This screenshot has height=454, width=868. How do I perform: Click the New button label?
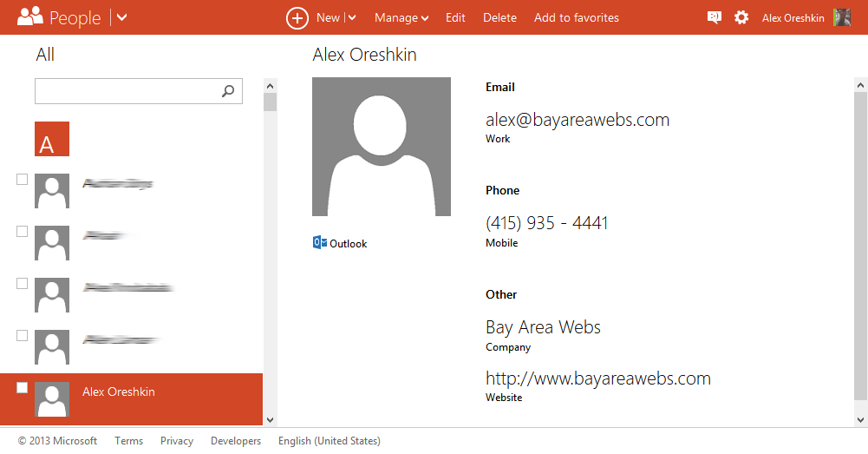click(328, 17)
